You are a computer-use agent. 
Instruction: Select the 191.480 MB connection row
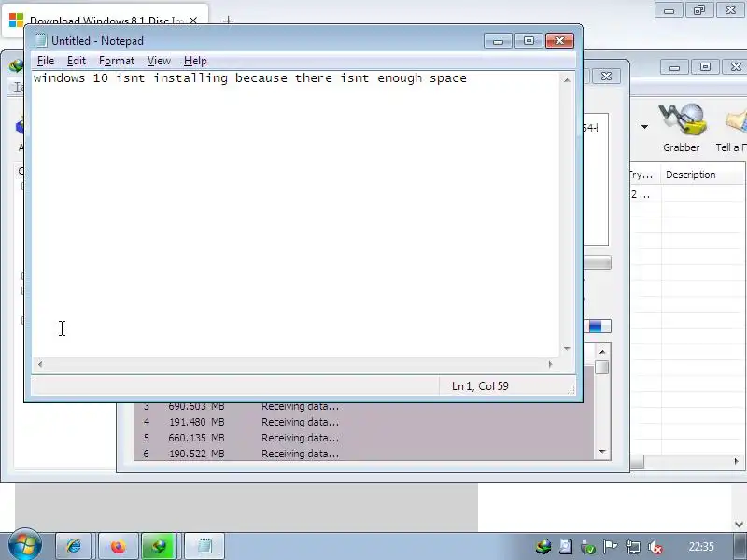(364, 423)
